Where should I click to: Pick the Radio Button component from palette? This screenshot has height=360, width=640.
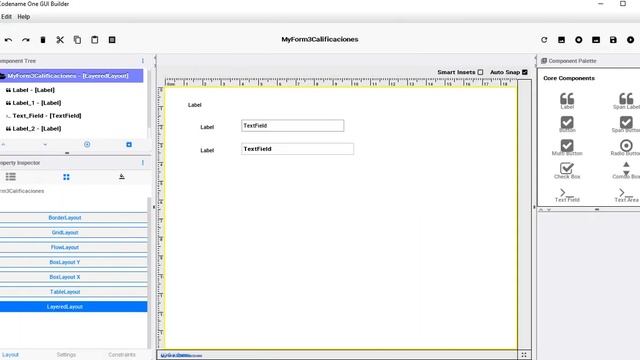click(626, 147)
